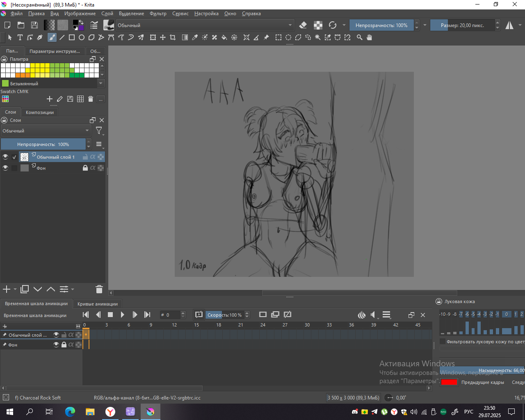
Task: Click the layer Непрозрачность 100% slider
Action: (43, 144)
